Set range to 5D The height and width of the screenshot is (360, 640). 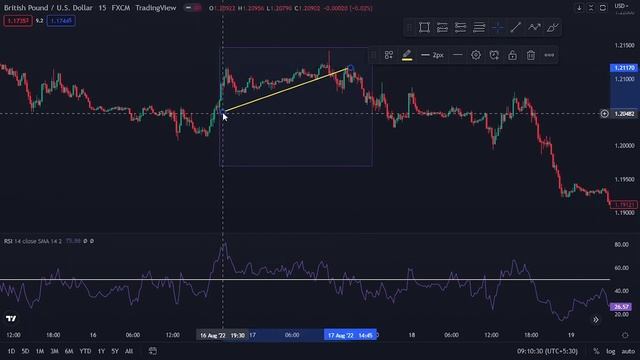[x=25, y=351]
